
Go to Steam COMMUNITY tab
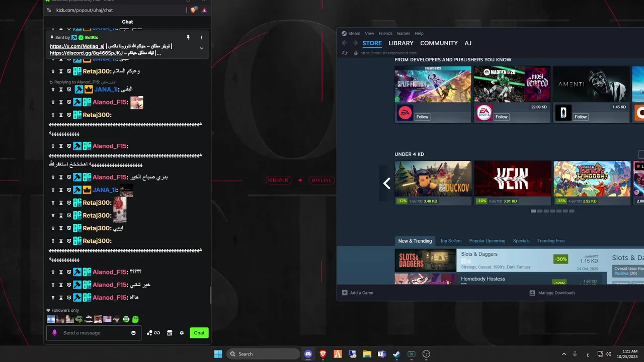pos(439,43)
